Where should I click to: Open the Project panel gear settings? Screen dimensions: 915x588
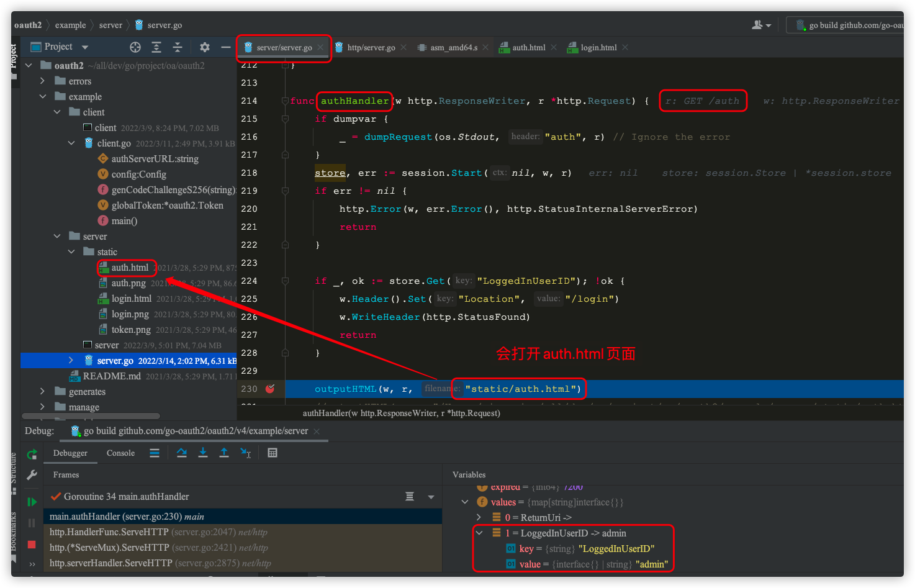[205, 47]
